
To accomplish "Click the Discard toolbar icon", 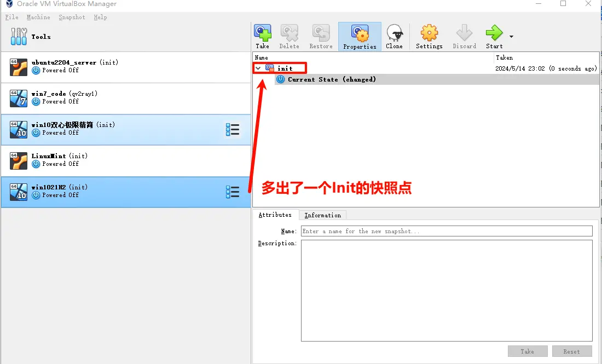I will (464, 33).
